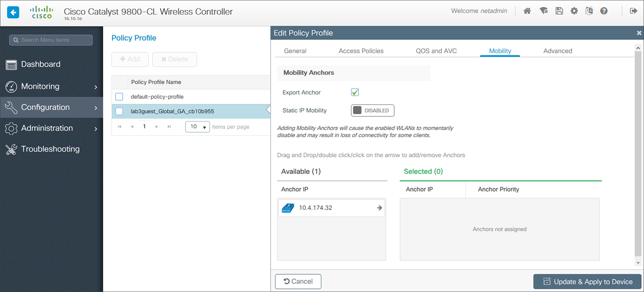Click the Search Menu Items field
Viewport: 644px width, 292px height.
[x=51, y=40]
